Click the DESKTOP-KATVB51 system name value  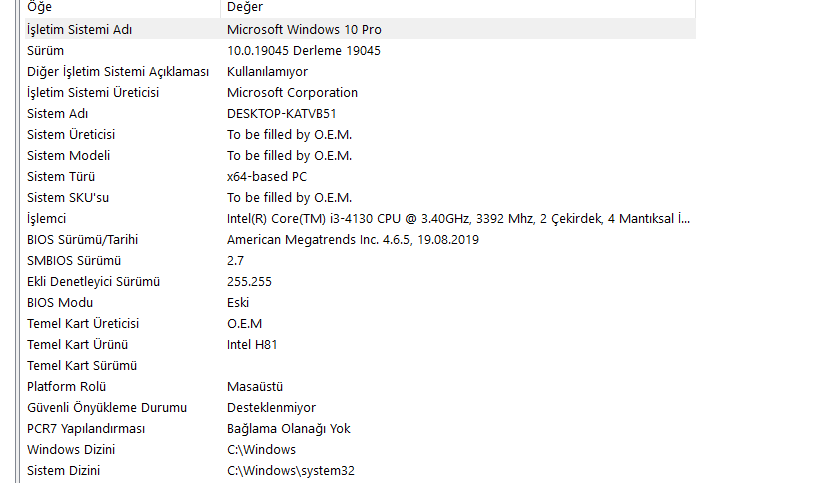point(281,113)
